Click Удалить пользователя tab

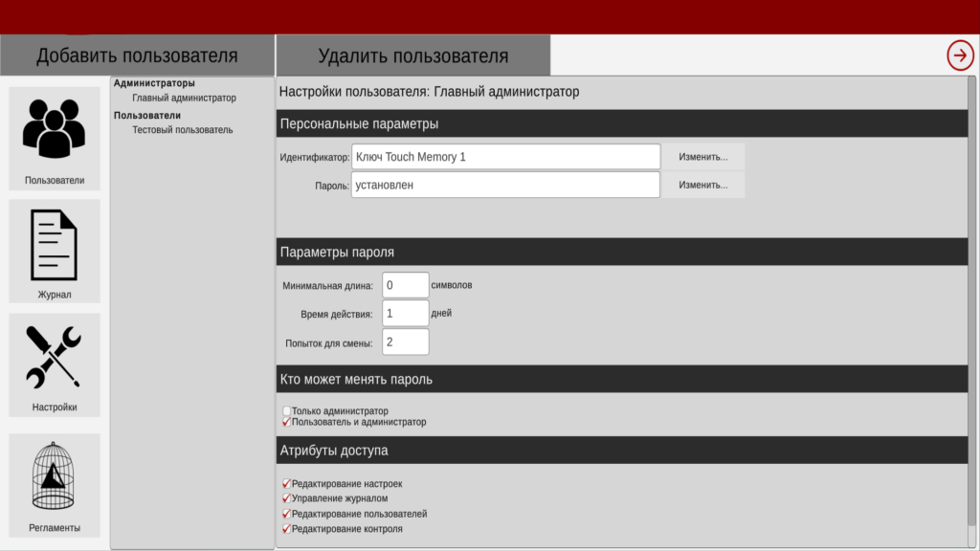click(x=412, y=55)
